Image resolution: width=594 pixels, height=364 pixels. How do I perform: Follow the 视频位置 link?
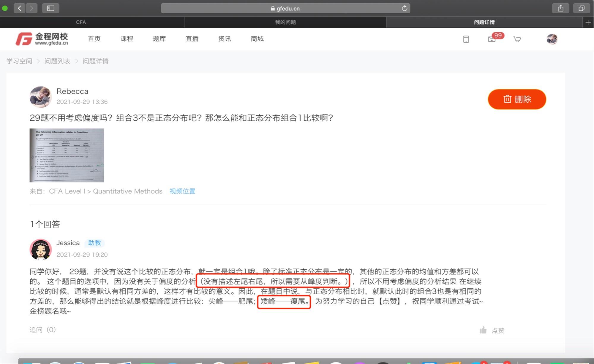182,191
